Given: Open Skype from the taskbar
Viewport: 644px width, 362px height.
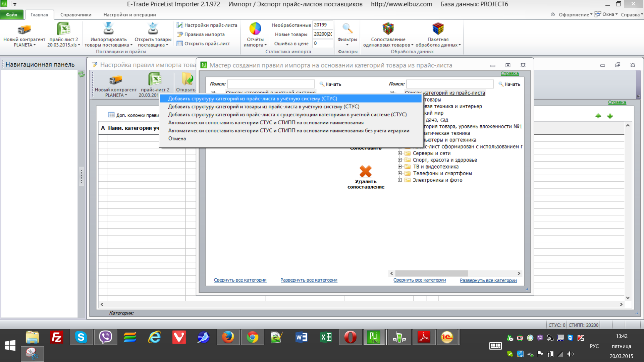Looking at the screenshot, I should click(81, 337).
